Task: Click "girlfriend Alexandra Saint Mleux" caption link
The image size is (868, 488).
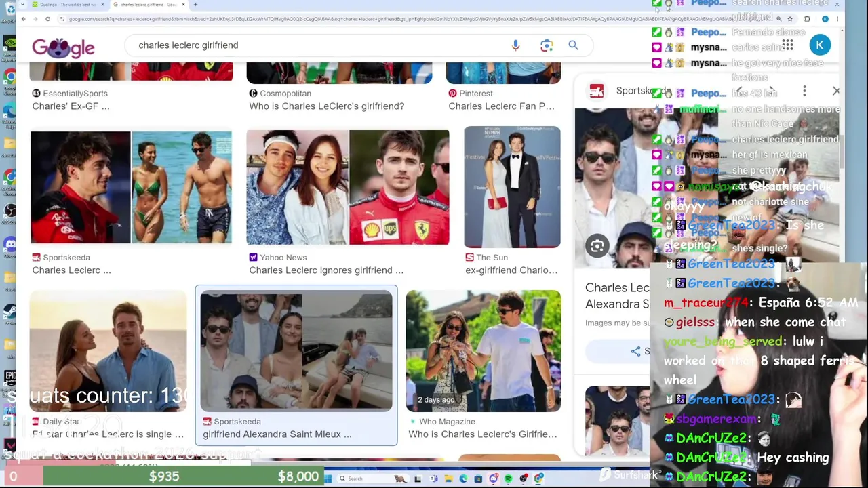Action: tap(277, 434)
